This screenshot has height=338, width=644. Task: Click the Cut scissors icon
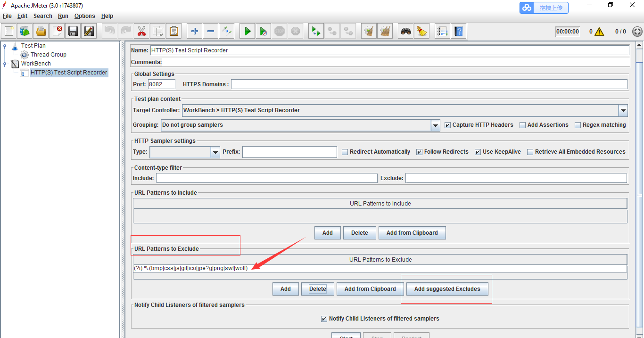(141, 31)
